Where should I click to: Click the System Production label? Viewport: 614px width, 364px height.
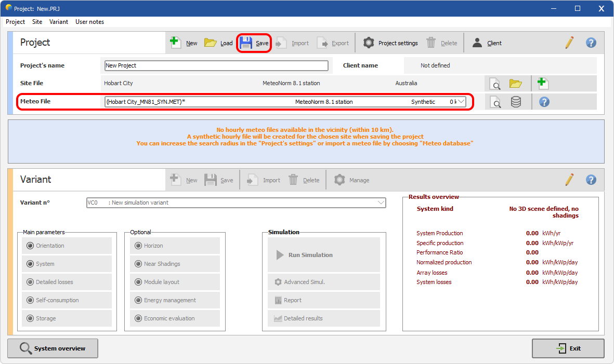tap(439, 234)
